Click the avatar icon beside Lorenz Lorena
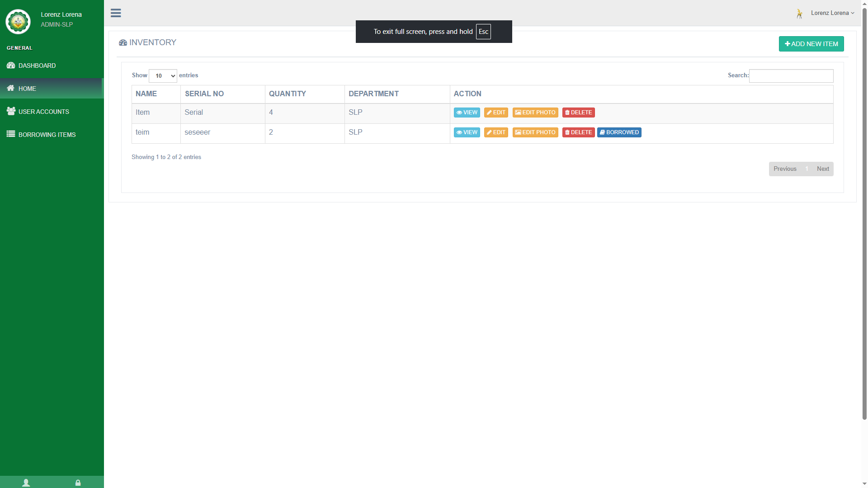 click(799, 14)
